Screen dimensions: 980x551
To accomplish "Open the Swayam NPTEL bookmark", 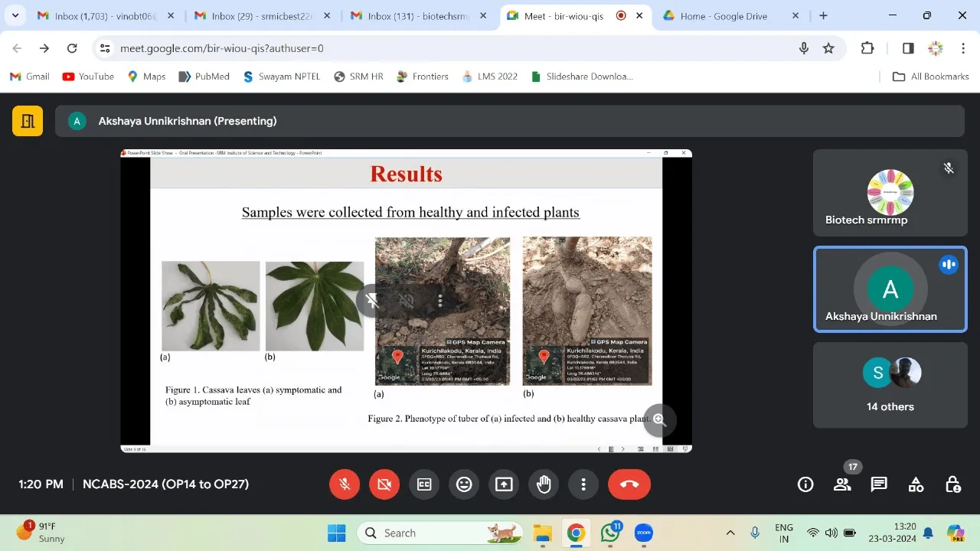I will [281, 77].
